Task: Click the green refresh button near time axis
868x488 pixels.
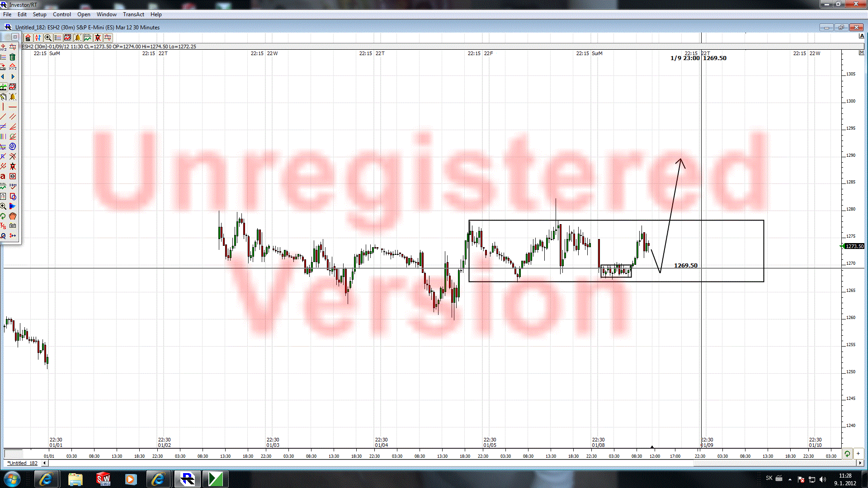Action: tap(847, 454)
